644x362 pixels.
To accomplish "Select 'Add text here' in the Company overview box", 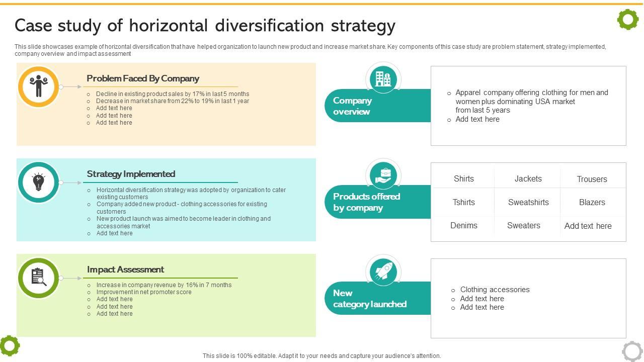I will [x=477, y=119].
